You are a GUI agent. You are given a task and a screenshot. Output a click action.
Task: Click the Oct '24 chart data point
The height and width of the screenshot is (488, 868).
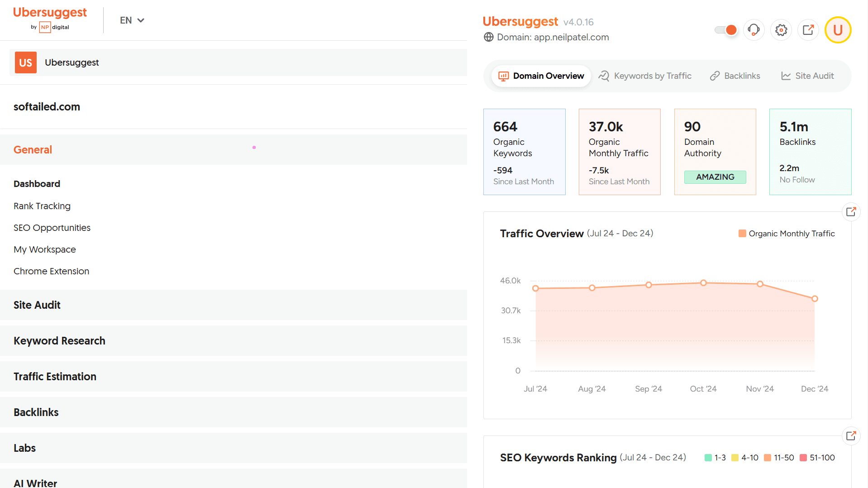pos(703,283)
